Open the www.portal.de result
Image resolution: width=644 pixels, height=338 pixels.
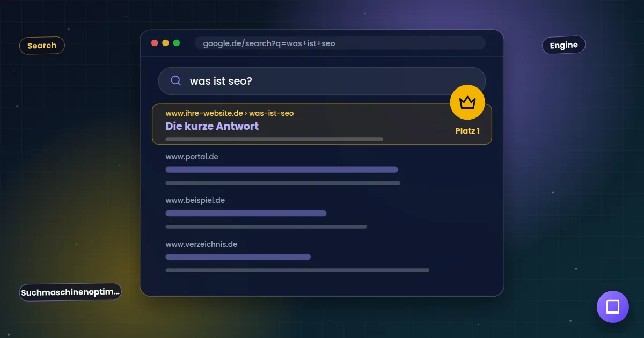coord(192,157)
